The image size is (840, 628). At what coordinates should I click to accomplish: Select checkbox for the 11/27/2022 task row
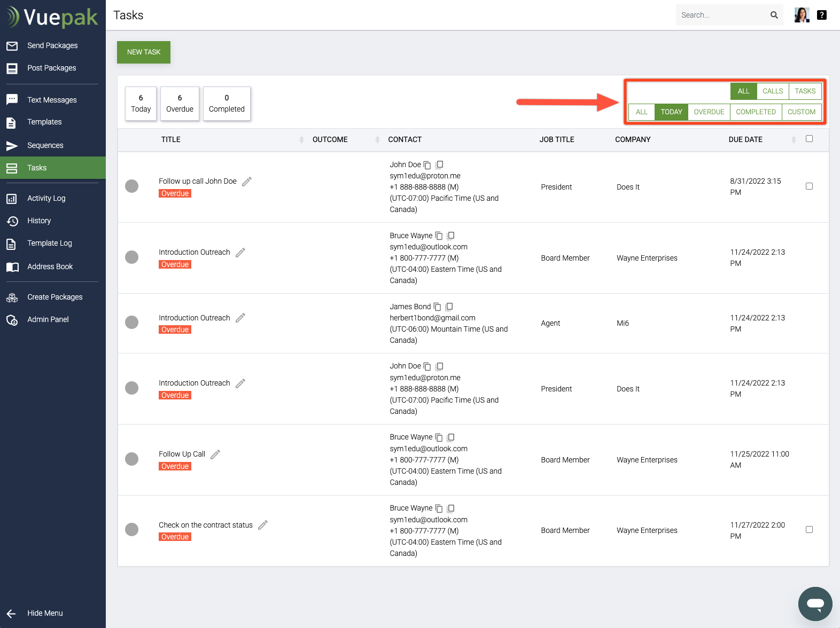coord(809,530)
